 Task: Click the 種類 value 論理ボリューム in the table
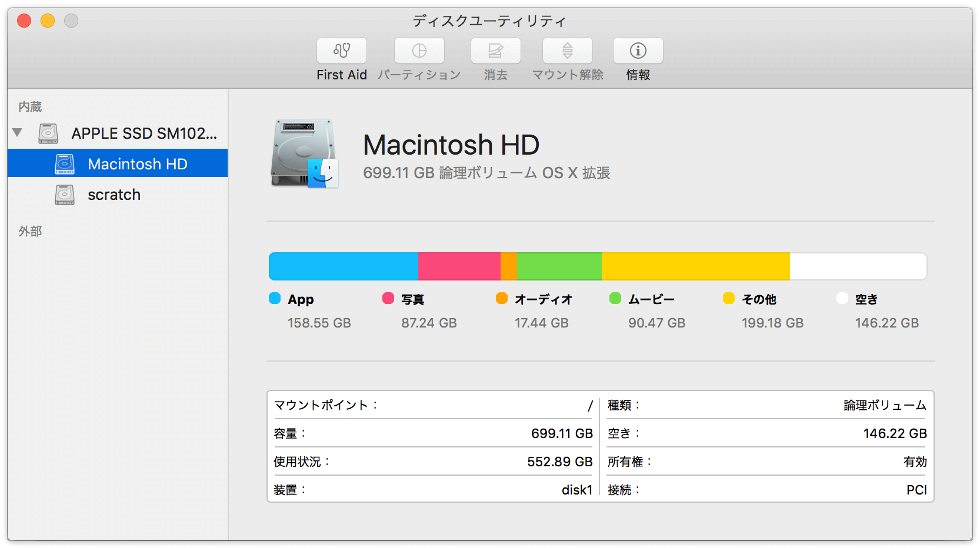pos(885,405)
